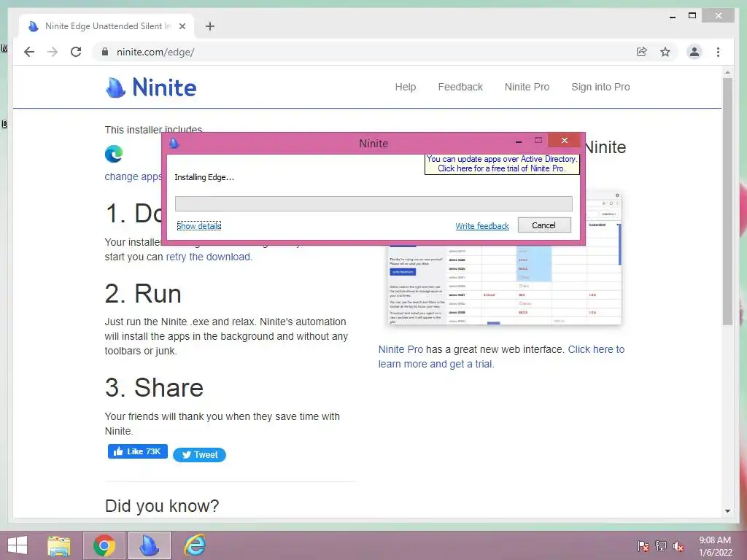Maximize the Chrome window
This screenshot has width=747, height=560.
692,16
